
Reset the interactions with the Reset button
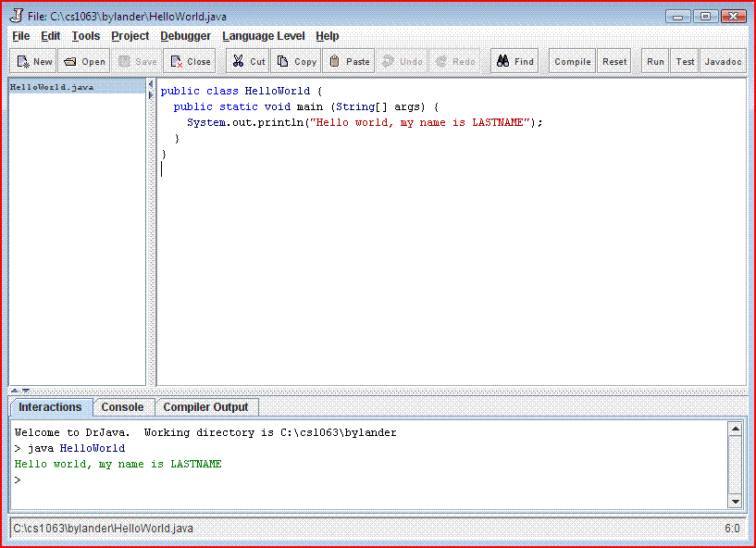[x=614, y=61]
